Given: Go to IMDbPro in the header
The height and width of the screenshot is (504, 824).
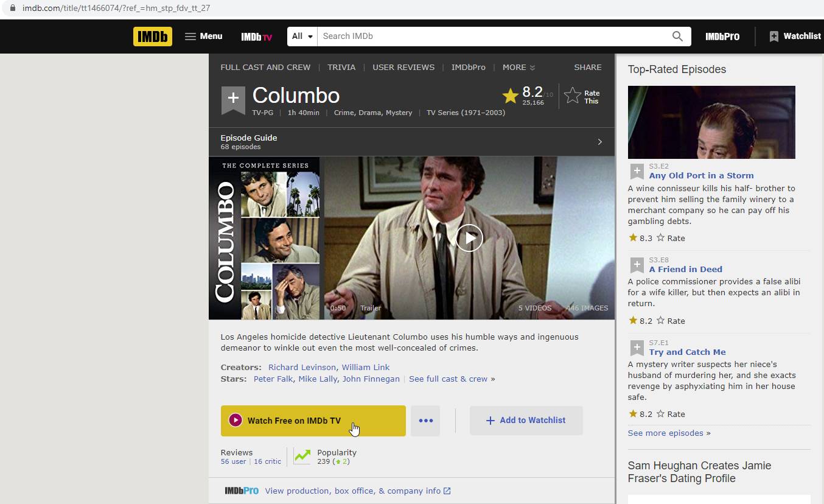Looking at the screenshot, I should pyautogui.click(x=722, y=37).
